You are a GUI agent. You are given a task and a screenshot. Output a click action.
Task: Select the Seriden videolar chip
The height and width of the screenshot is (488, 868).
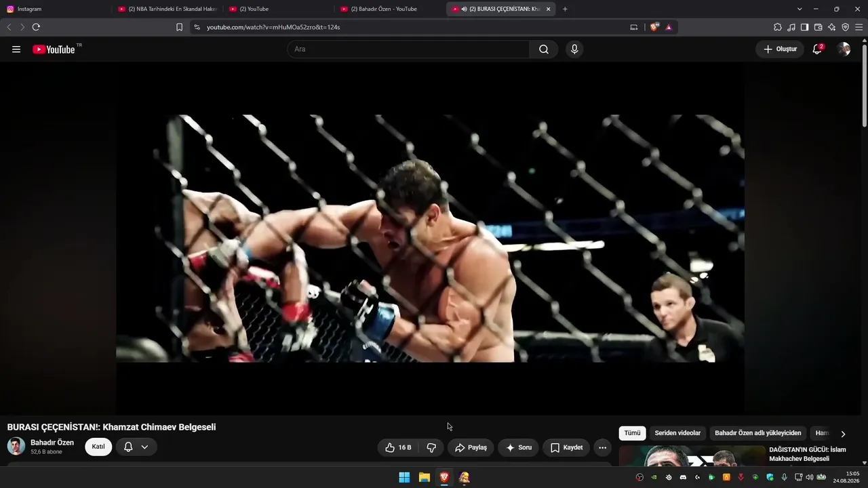(x=677, y=433)
